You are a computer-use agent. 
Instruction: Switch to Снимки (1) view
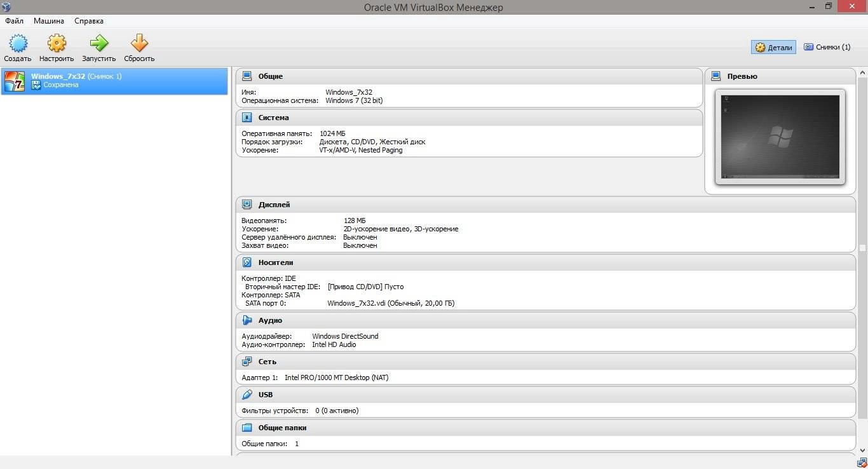(x=827, y=47)
